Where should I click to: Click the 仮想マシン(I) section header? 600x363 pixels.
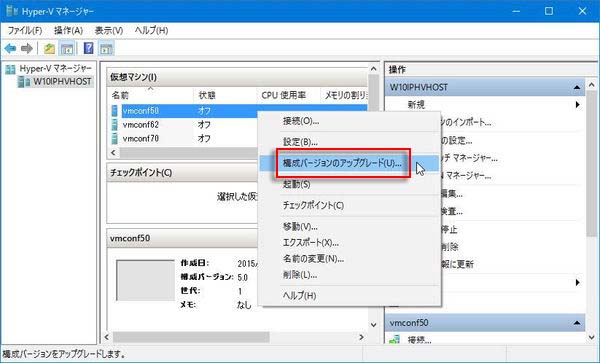(237, 77)
